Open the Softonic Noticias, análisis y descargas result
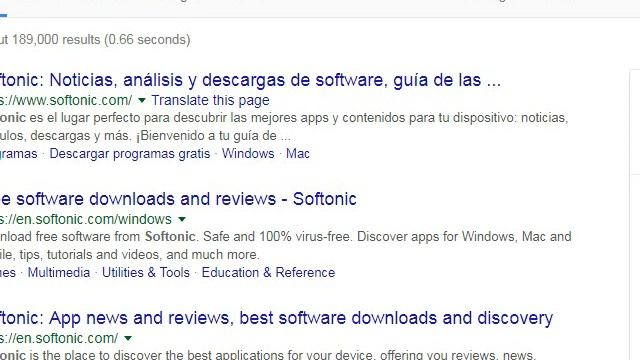This screenshot has width=640, height=360. click(x=250, y=80)
